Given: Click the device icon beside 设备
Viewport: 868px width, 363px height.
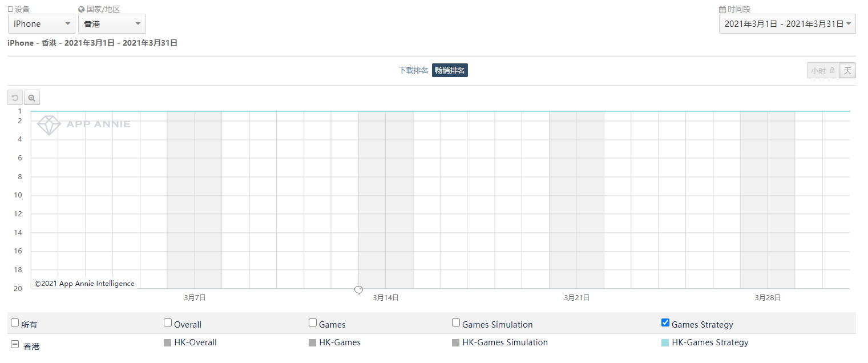Looking at the screenshot, I should tap(10, 9).
